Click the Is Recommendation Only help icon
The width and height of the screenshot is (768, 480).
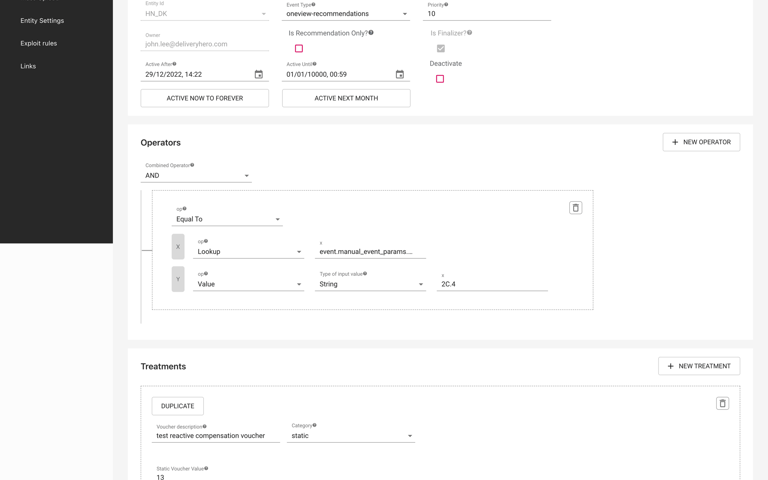371,33
